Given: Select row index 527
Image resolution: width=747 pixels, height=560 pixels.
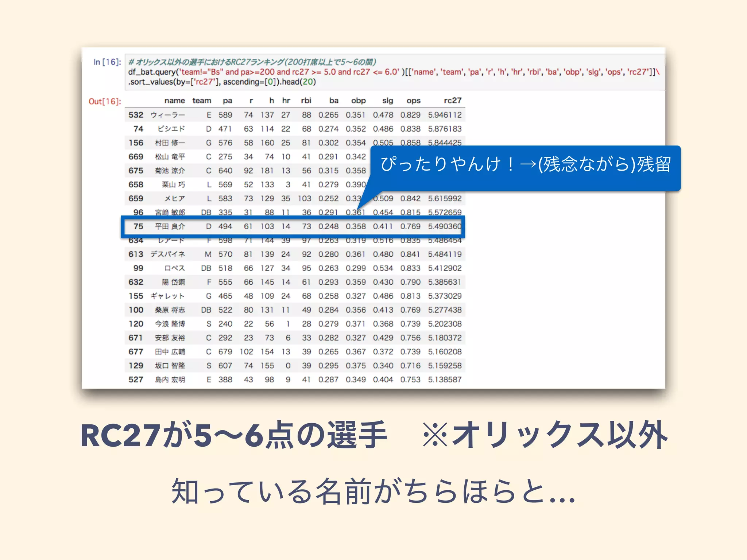Looking at the screenshot, I should point(136,380).
